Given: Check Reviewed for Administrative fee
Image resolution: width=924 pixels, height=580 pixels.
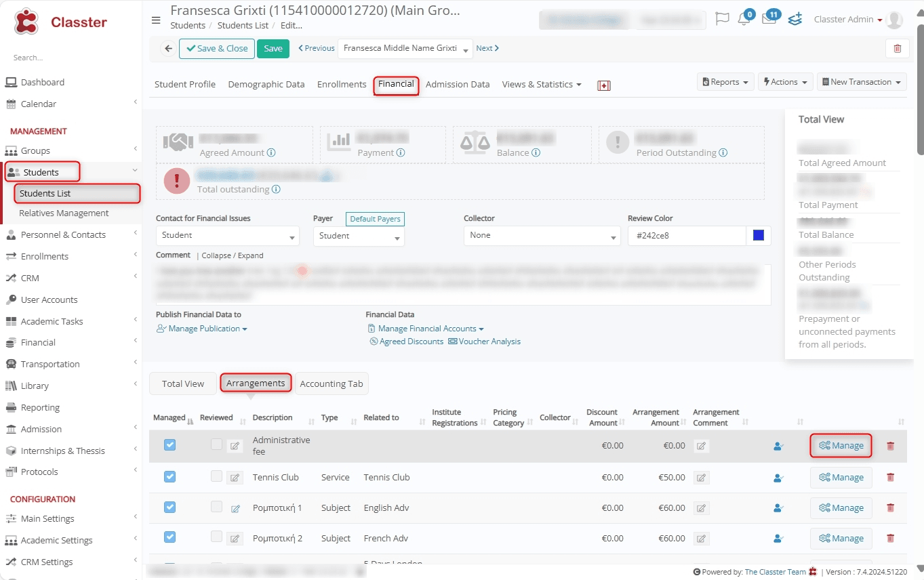Looking at the screenshot, I should click(x=216, y=444).
